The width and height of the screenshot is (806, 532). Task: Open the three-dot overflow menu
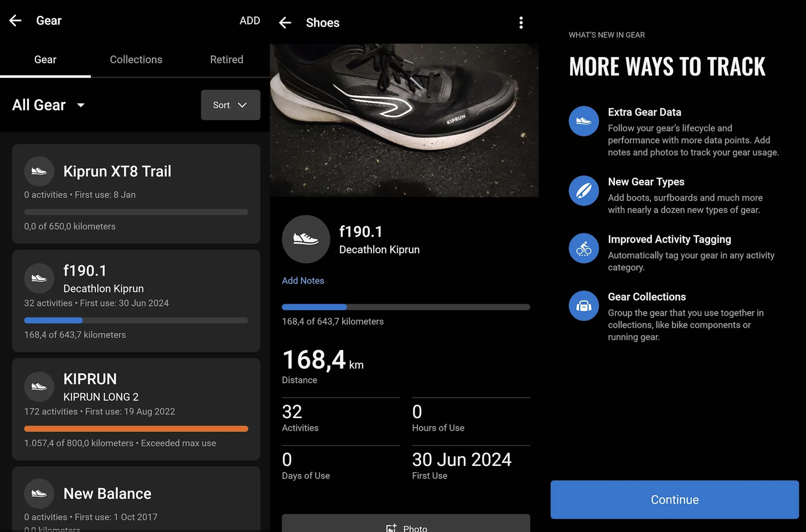pyautogui.click(x=521, y=23)
